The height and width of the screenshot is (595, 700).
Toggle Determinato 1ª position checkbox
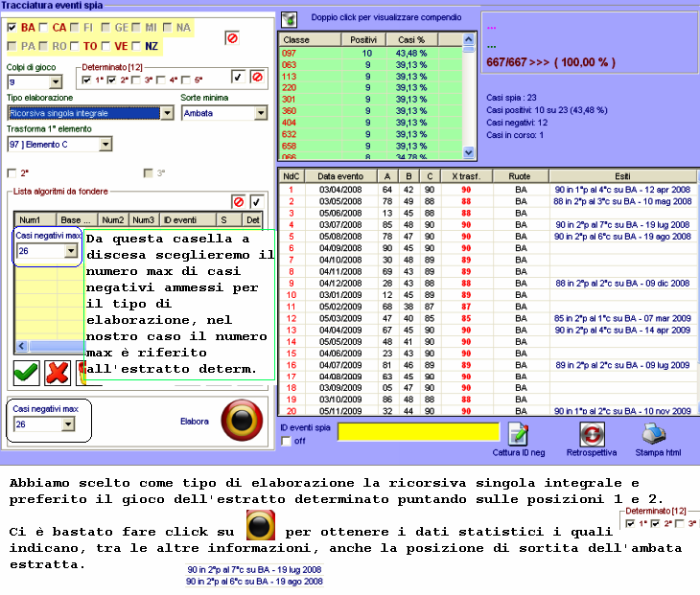pyautogui.click(x=87, y=80)
